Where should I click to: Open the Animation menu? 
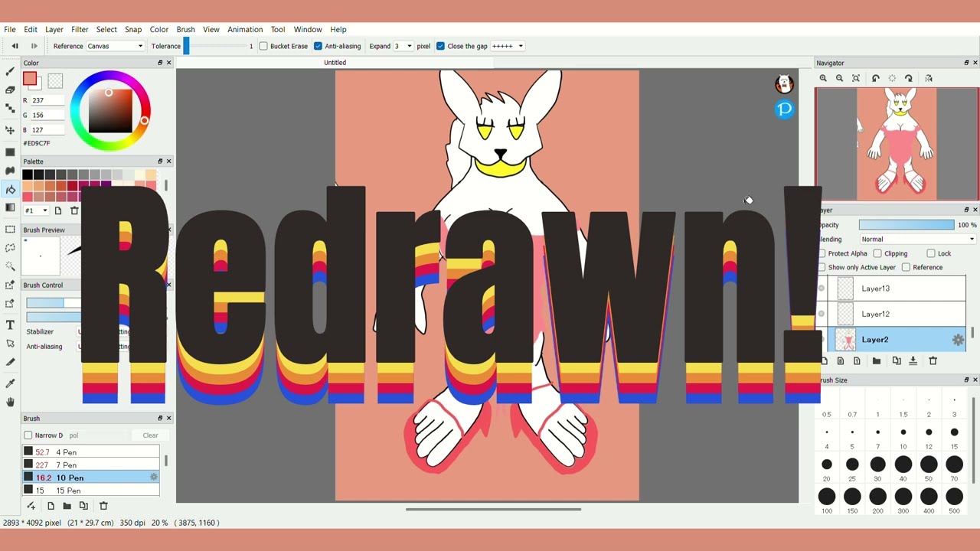[x=245, y=29]
